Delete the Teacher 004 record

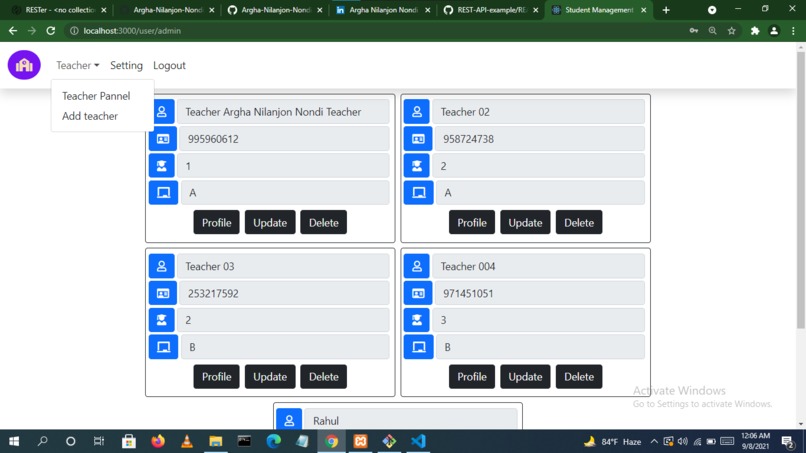tap(579, 376)
